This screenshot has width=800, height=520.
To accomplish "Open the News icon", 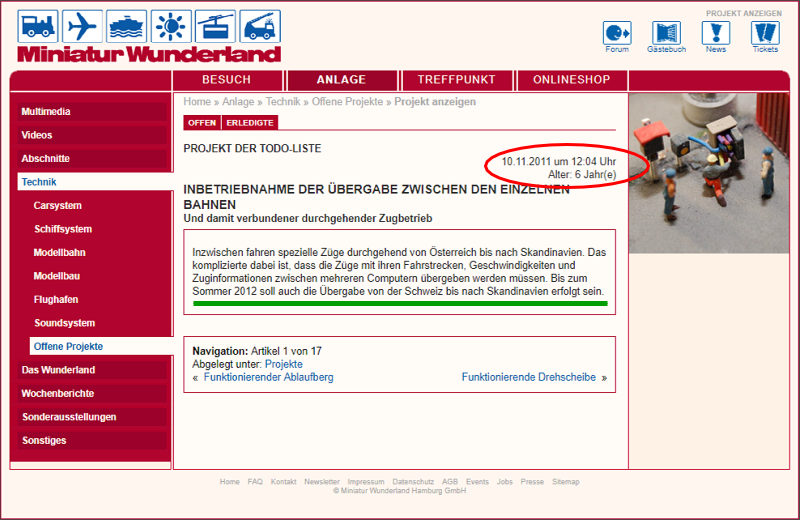I will [x=716, y=37].
